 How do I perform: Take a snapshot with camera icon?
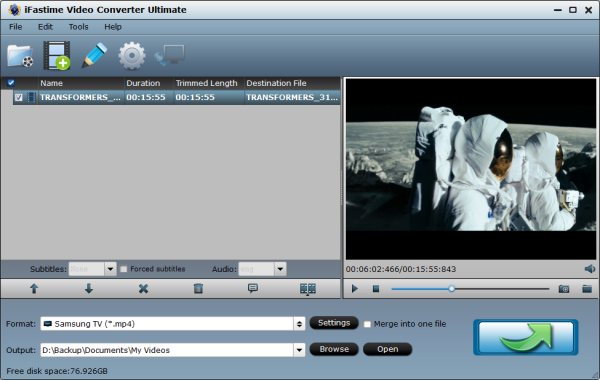[564, 289]
